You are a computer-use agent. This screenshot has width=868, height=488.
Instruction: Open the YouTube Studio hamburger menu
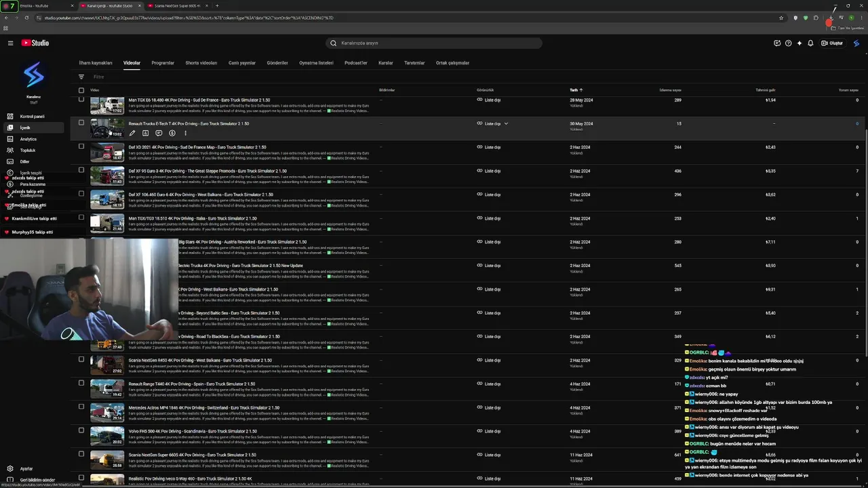point(10,43)
